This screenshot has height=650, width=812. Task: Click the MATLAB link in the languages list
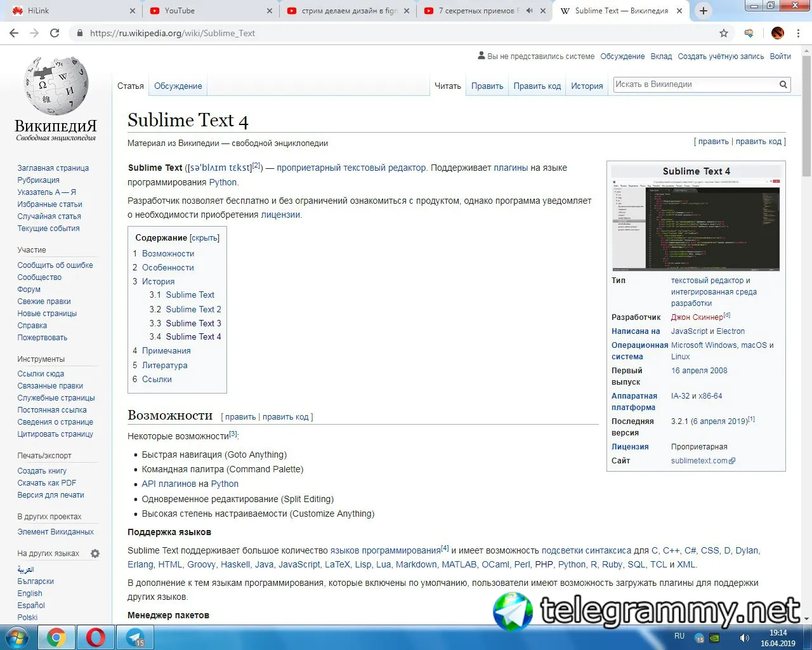(x=459, y=564)
